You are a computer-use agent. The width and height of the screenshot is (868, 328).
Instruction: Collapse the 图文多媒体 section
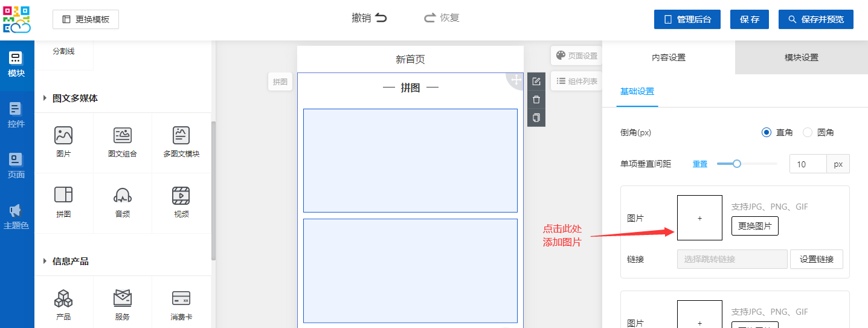45,98
